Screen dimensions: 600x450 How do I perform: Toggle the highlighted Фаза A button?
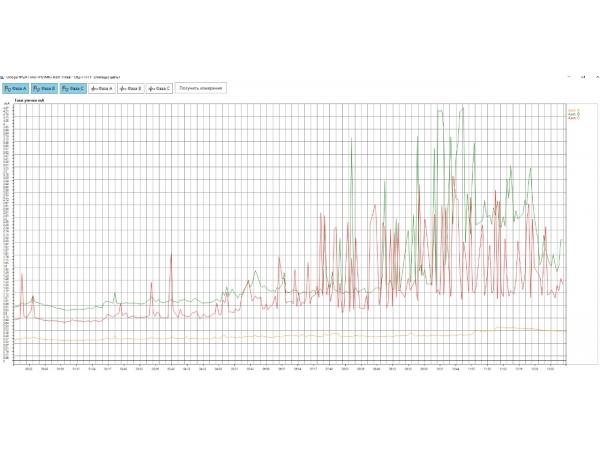pos(15,88)
